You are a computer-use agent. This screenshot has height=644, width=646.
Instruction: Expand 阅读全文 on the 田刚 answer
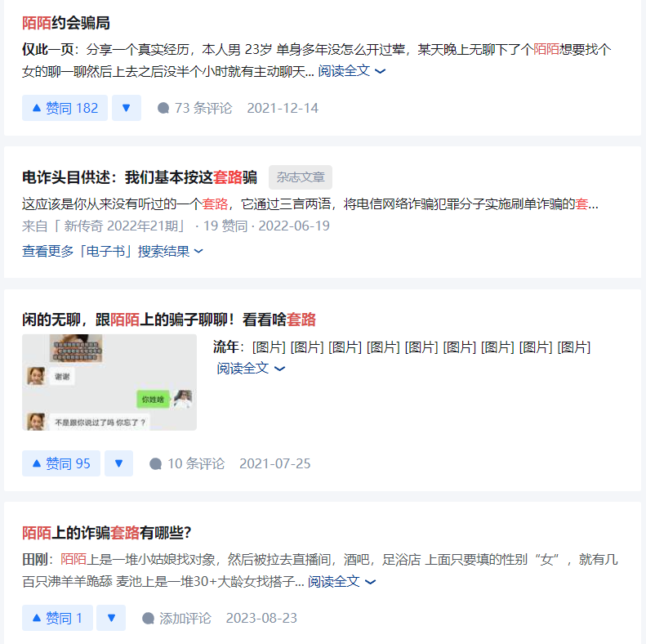click(341, 581)
